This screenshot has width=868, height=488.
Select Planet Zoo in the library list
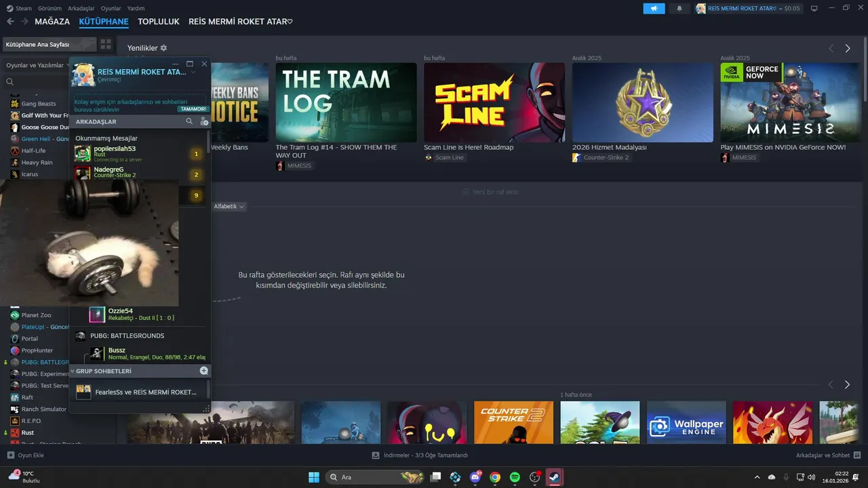36,315
